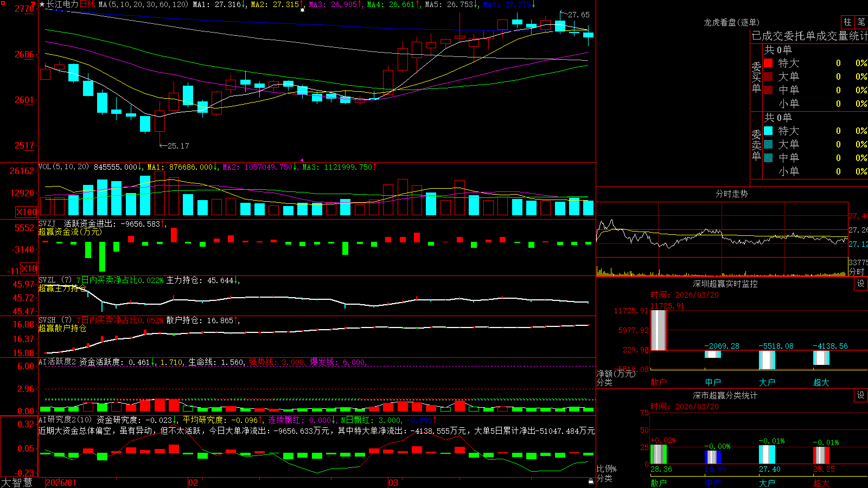The image size is (868, 488).
Task: Click the 龙虎看盘(逐单) panel title
Action: [731, 22]
